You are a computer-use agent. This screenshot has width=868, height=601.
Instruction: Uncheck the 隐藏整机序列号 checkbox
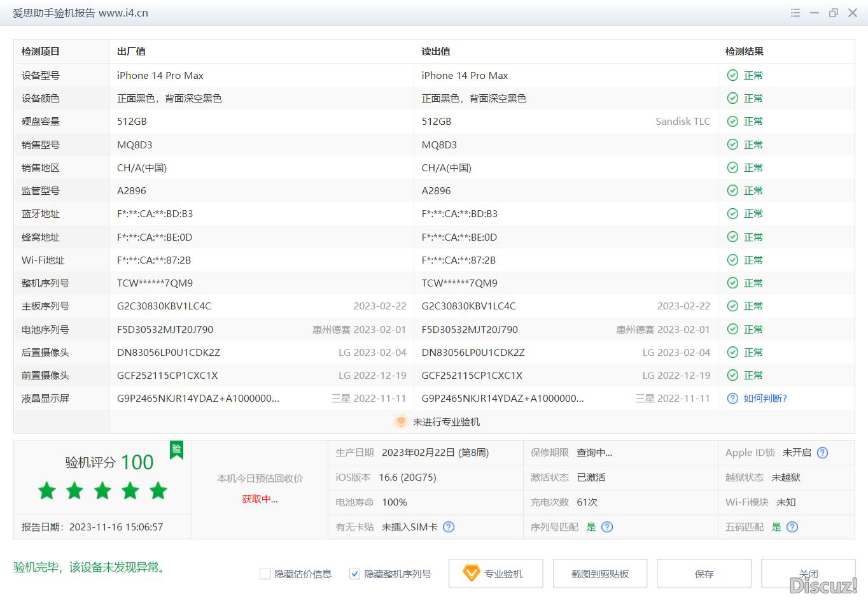(355, 574)
